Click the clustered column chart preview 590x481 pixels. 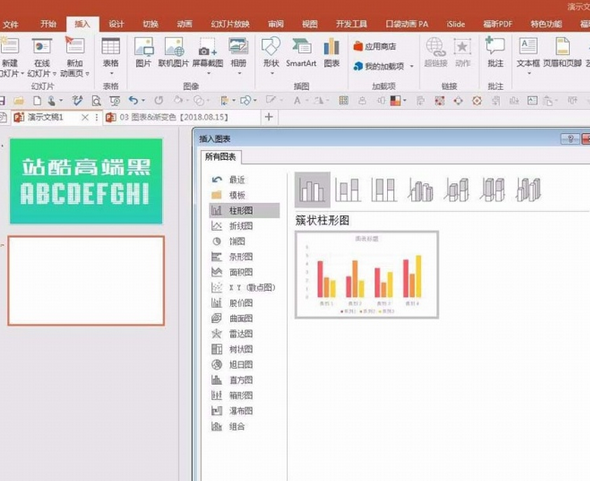367,275
